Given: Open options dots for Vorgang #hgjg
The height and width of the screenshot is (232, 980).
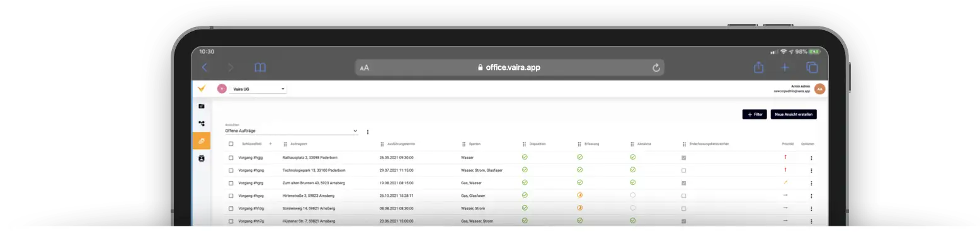Looking at the screenshot, I should pyautogui.click(x=811, y=158).
